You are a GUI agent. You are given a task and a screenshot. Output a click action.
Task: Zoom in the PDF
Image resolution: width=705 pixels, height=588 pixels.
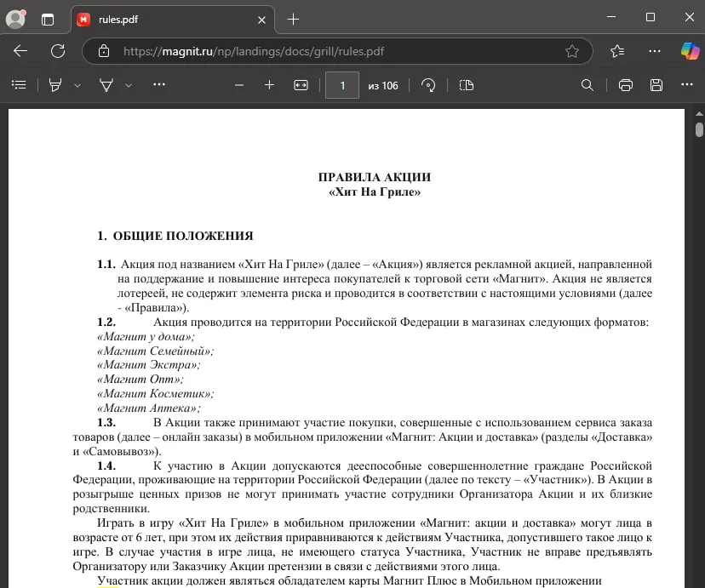click(x=269, y=85)
